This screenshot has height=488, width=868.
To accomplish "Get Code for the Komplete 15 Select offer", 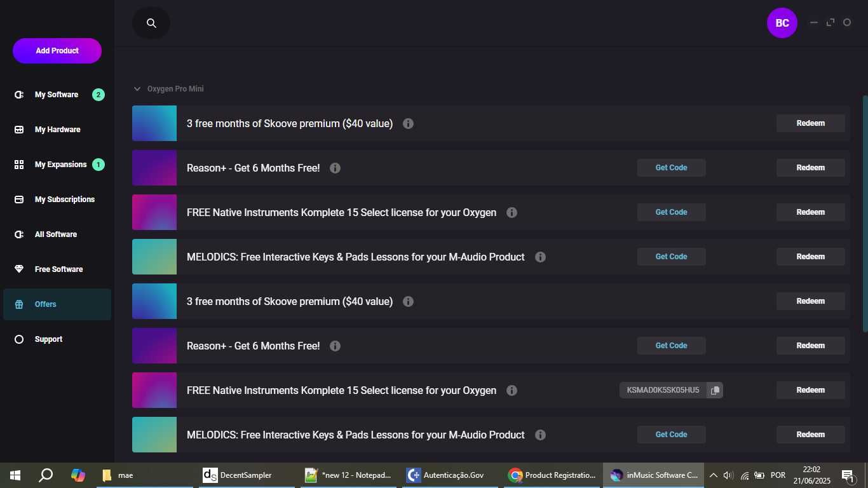I will tap(672, 212).
